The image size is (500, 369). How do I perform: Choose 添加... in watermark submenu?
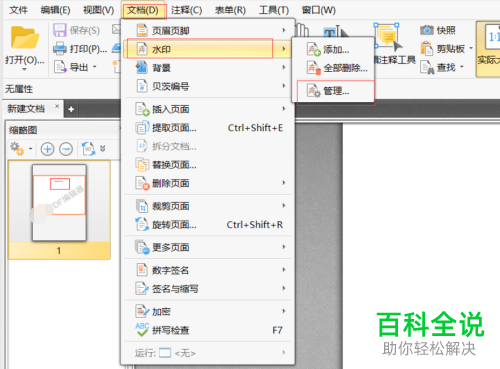(333, 50)
